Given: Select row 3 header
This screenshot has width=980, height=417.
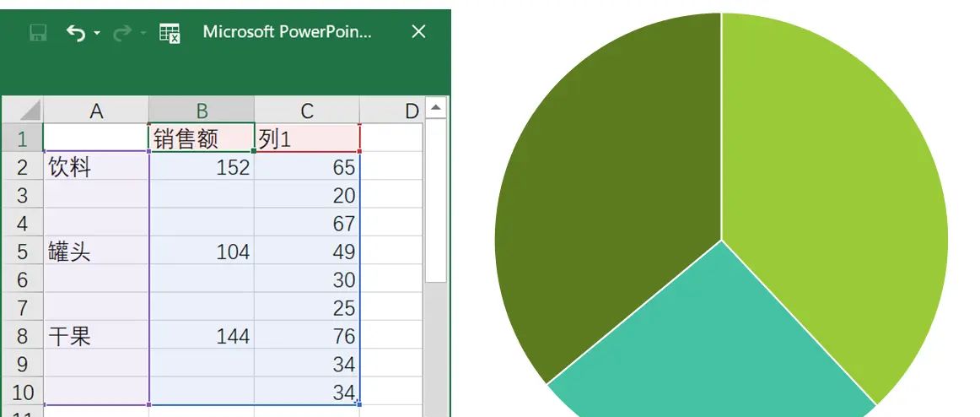Looking at the screenshot, I should click(23, 194).
